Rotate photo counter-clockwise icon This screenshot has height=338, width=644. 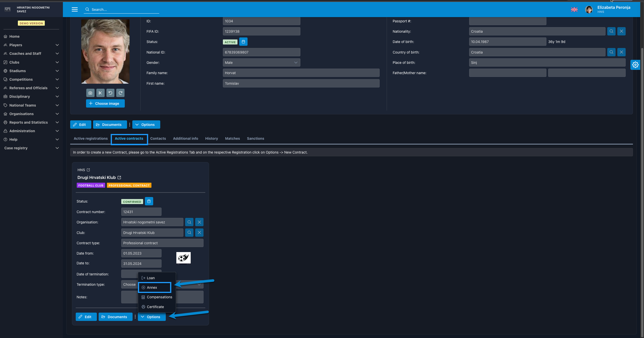pyautogui.click(x=110, y=93)
